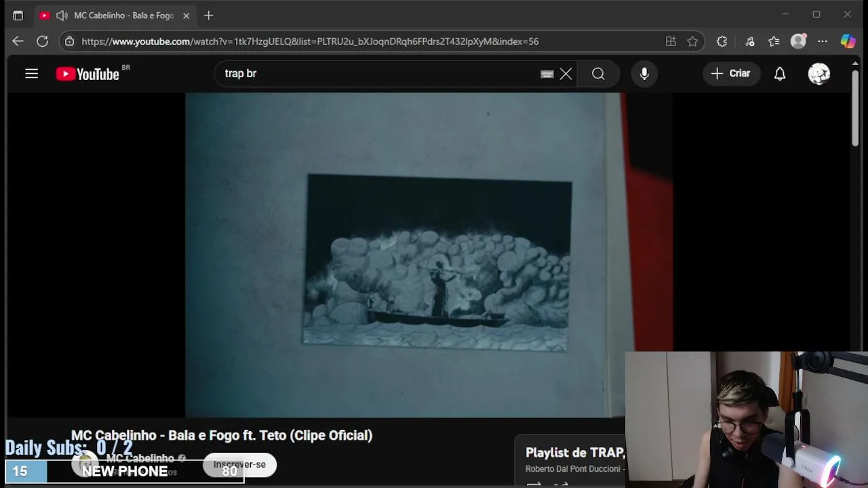Minimize the browser window
The image size is (868, 488).
tap(785, 14)
